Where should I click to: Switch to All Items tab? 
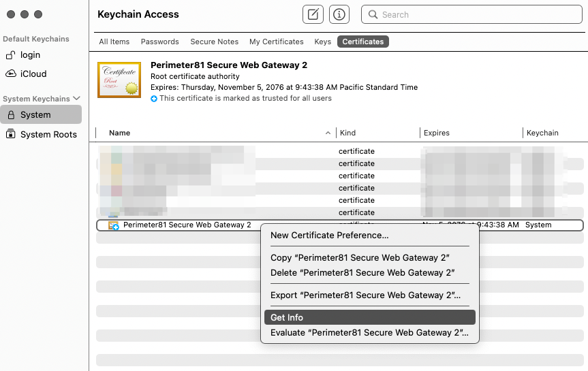[114, 42]
